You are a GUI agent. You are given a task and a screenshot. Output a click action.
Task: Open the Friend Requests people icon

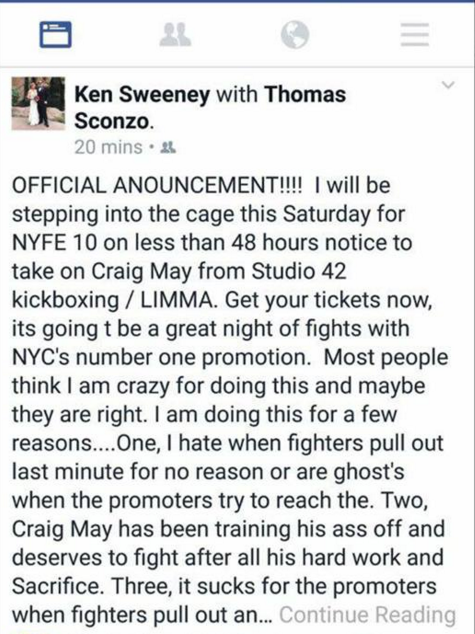pos(175,34)
